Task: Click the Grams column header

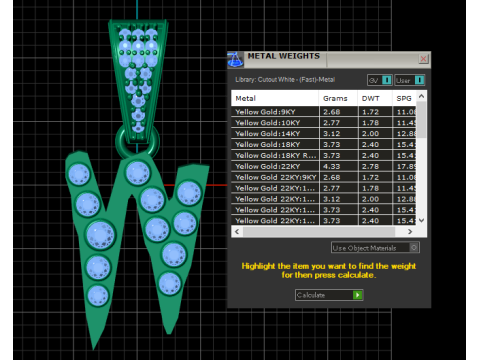Action: pos(338,98)
